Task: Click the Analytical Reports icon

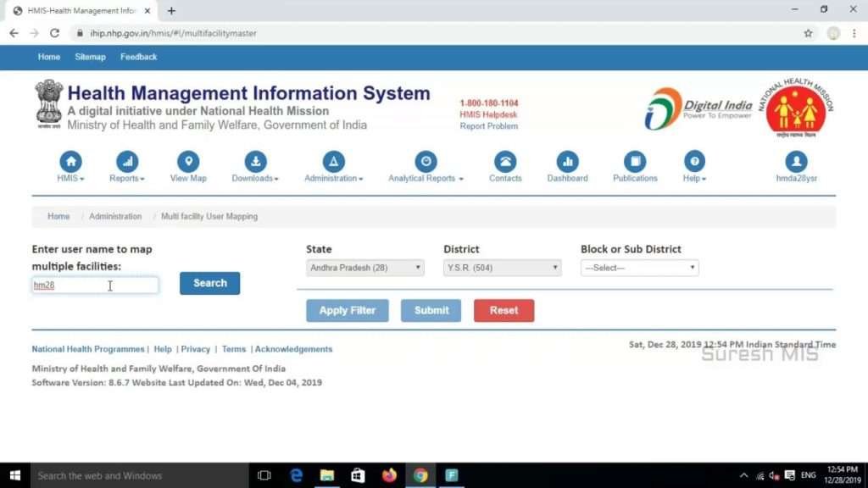Action: 426,161
